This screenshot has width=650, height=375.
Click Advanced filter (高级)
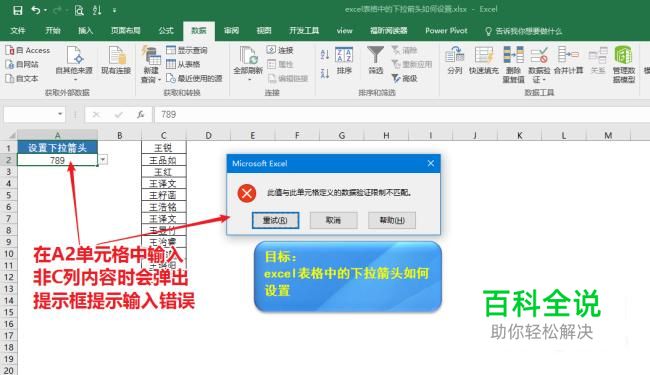click(405, 78)
